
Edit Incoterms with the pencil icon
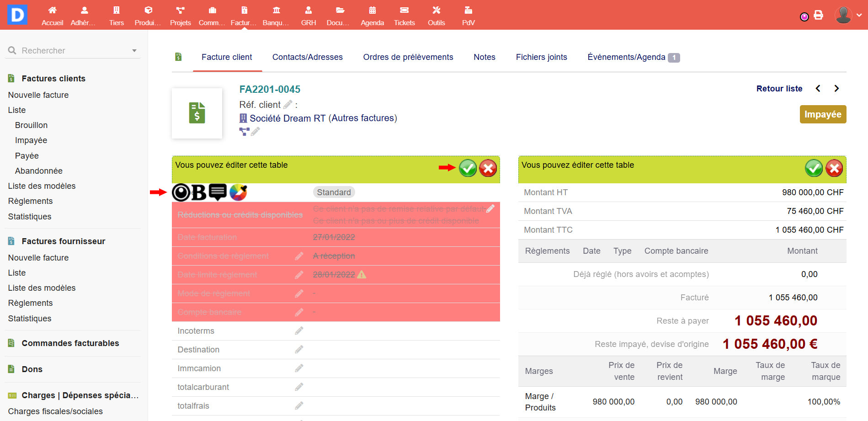pos(299,330)
